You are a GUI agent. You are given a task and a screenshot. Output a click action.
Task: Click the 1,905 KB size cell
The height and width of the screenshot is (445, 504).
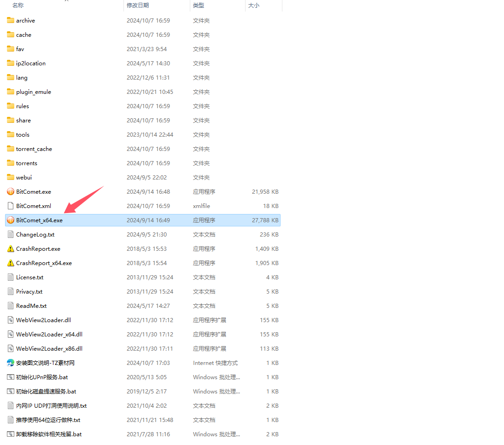click(267, 263)
